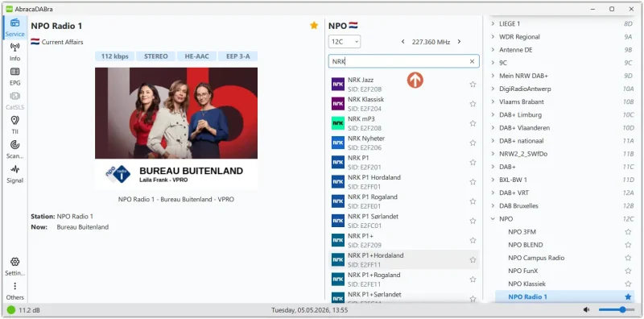Click the STEREO audio mode badge

point(155,56)
